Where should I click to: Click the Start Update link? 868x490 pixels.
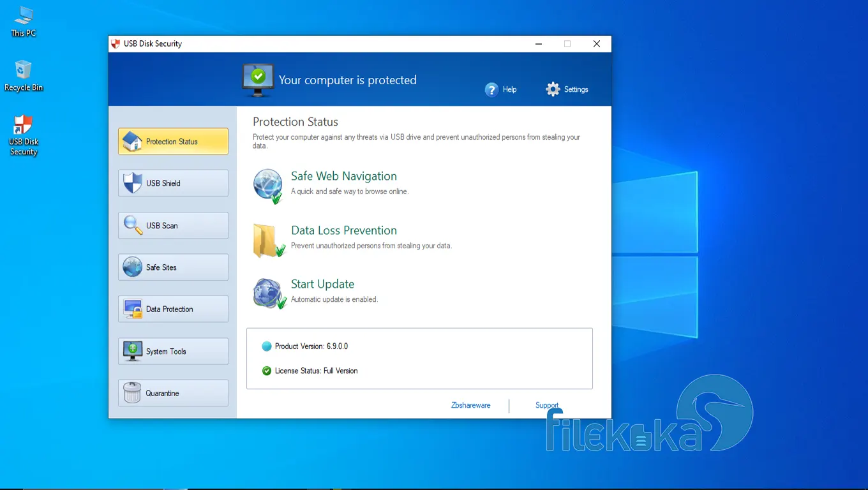point(322,284)
